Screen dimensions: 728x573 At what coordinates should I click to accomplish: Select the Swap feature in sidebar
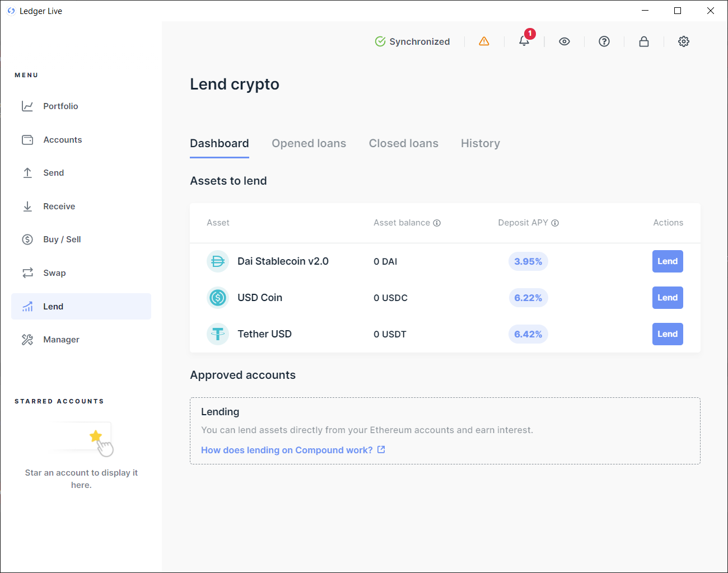(x=54, y=273)
